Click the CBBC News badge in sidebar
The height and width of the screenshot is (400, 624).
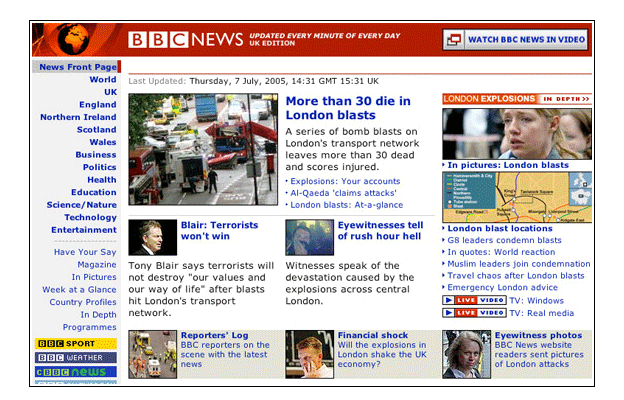coord(76,372)
